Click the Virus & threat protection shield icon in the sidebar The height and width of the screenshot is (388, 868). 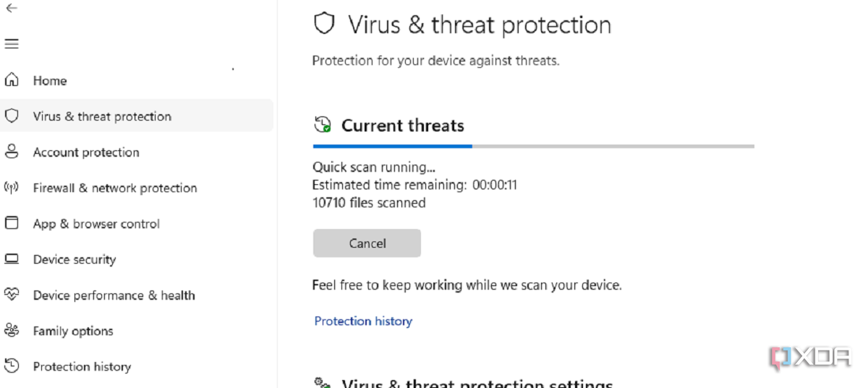point(12,116)
